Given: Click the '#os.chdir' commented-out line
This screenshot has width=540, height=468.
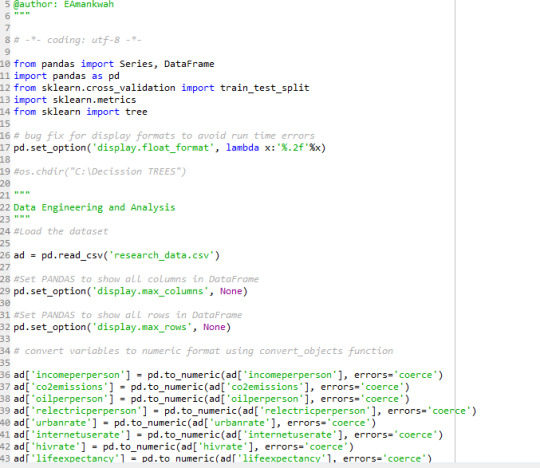Looking at the screenshot, I should (x=100, y=171).
